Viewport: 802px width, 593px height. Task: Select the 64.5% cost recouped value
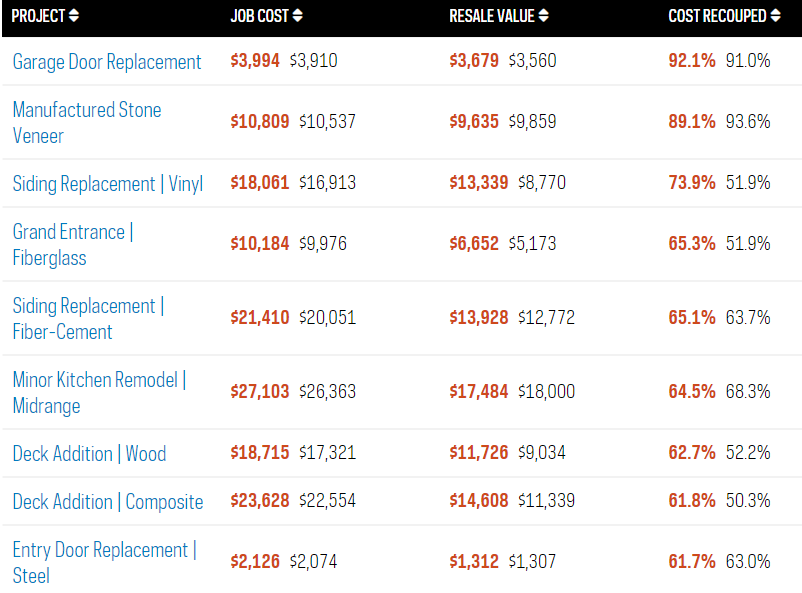click(x=692, y=392)
